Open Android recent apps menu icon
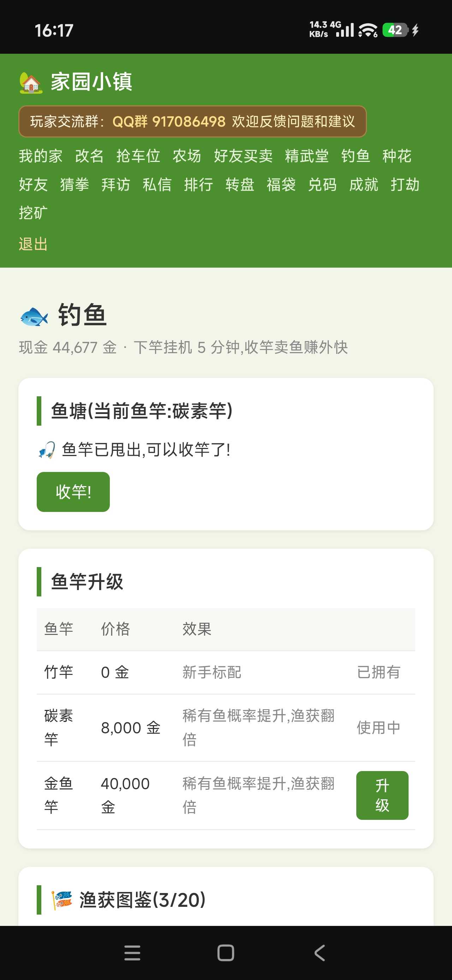 coord(132,953)
